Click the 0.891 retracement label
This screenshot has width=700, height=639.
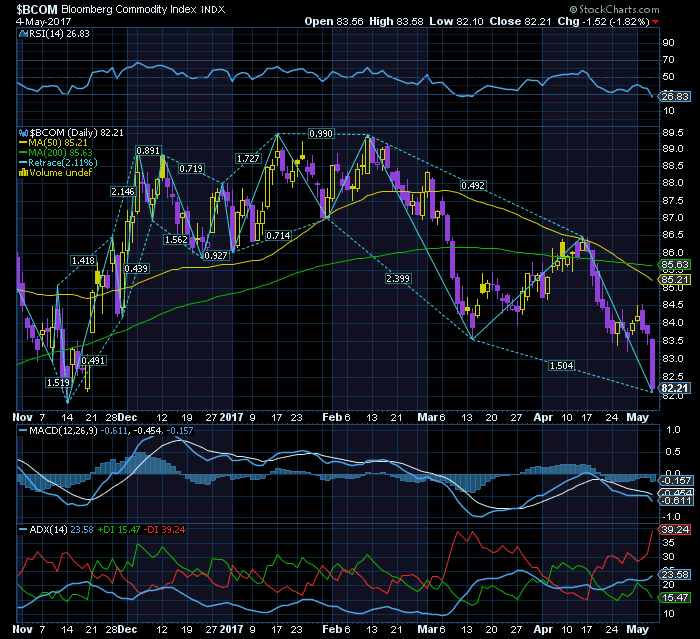tap(148, 150)
